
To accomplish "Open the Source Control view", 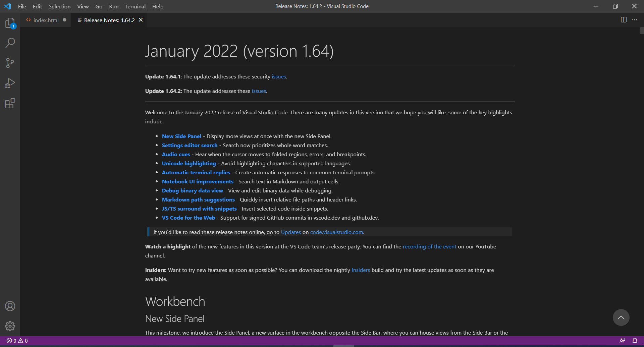I will [x=10, y=63].
